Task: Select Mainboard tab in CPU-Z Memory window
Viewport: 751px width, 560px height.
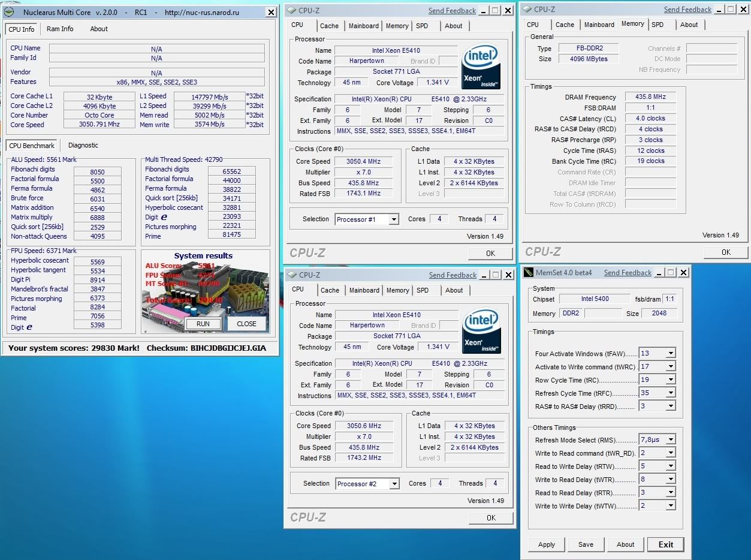Action: tap(599, 25)
